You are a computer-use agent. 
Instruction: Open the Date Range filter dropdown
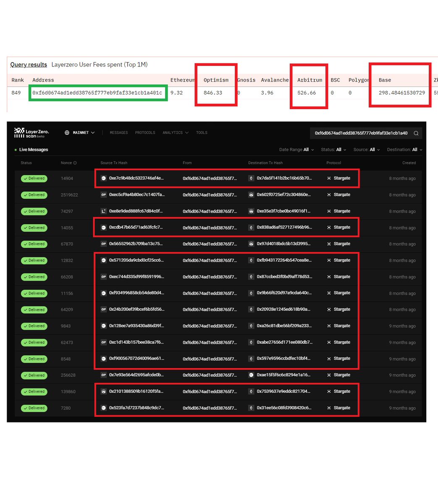coord(296,150)
